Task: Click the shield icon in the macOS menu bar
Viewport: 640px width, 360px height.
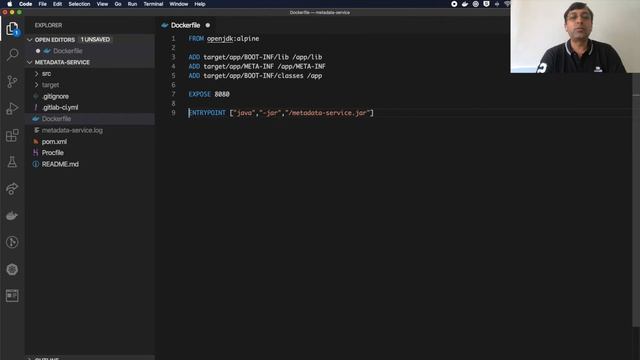Action: (x=486, y=4)
